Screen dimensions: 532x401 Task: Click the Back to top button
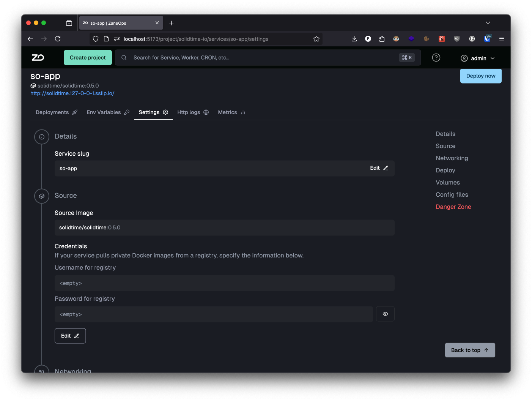(x=470, y=350)
